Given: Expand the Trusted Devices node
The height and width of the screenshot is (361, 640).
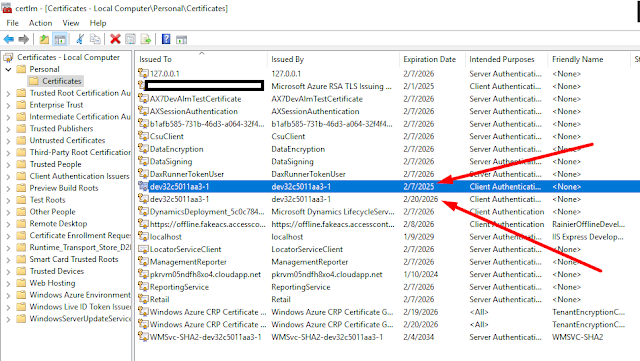Looking at the screenshot, I should (x=8, y=271).
